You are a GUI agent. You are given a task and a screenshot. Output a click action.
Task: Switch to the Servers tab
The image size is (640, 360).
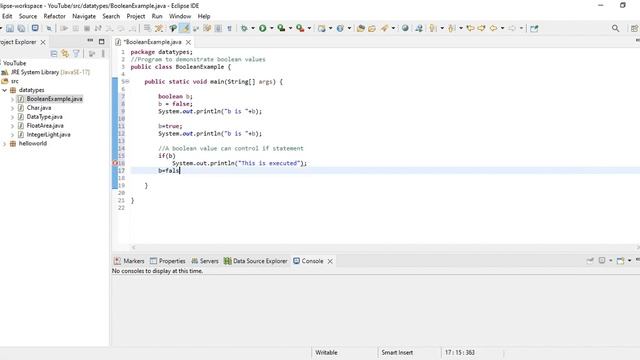(205, 261)
